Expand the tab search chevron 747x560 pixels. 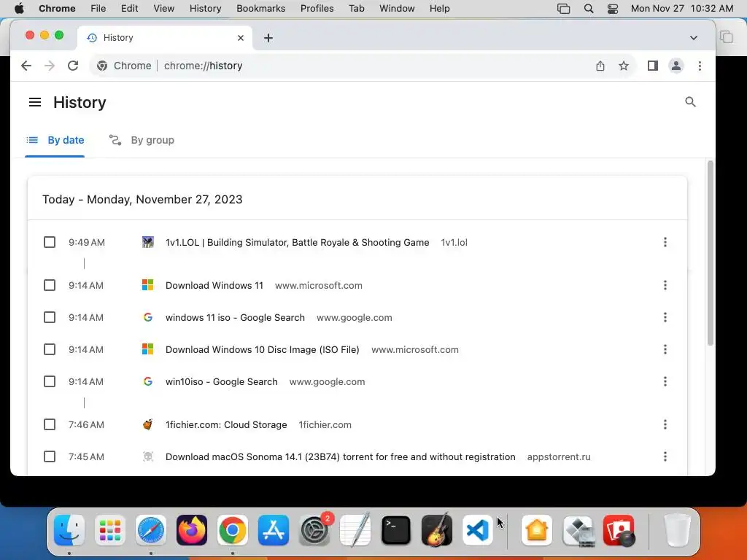point(694,38)
